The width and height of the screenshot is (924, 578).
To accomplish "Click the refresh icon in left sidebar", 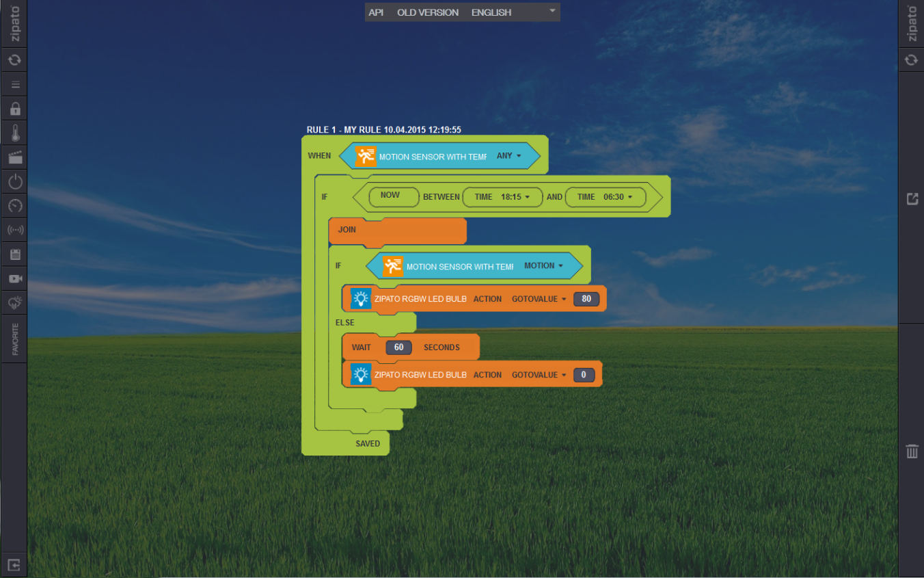I will coord(14,60).
